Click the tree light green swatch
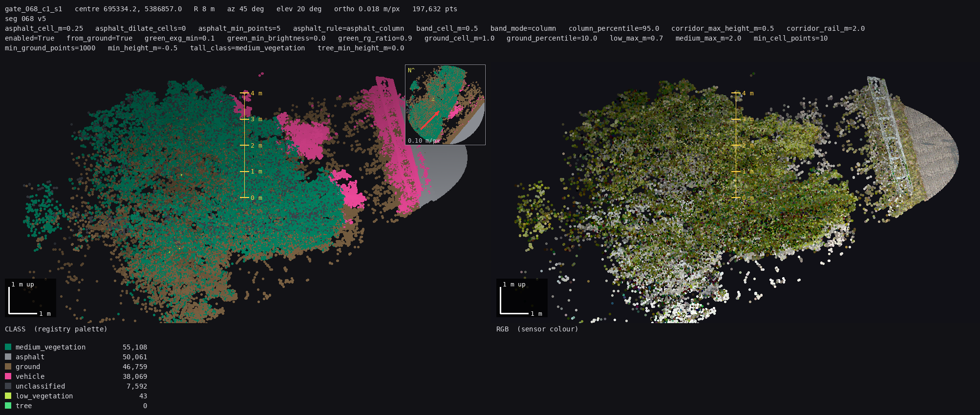This screenshot has height=415, width=980. pos(8,406)
